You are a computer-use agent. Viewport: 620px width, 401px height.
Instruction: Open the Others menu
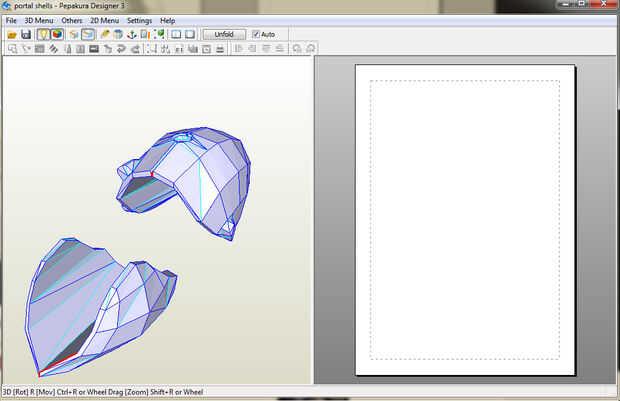tap(72, 21)
